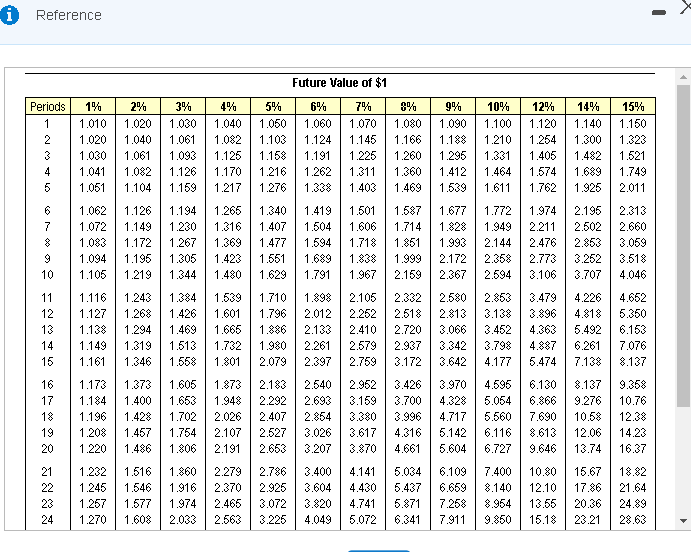Click value 7.076 in period 14 row
Viewport: 691px width, 552px height.
tap(632, 346)
